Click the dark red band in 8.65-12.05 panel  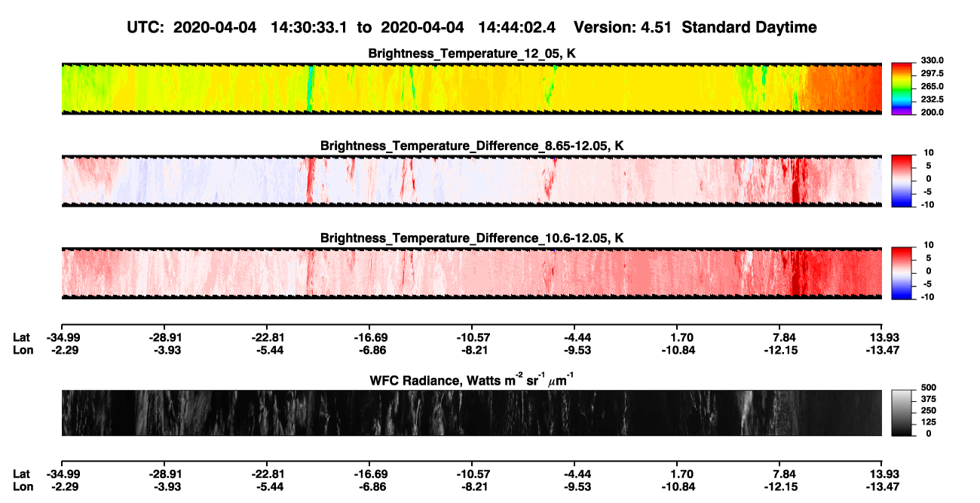798,180
